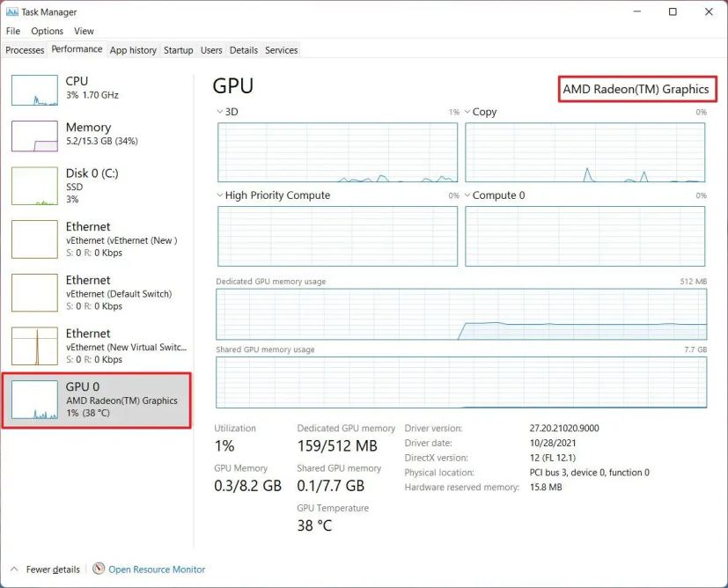
Task: Open the View menu
Action: tap(84, 31)
